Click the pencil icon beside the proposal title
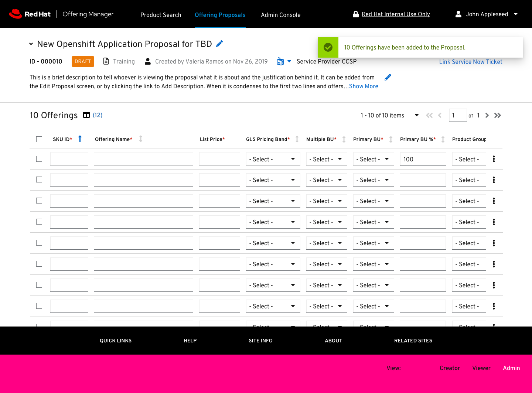Screen dimensions: 532x393 tap(219, 44)
